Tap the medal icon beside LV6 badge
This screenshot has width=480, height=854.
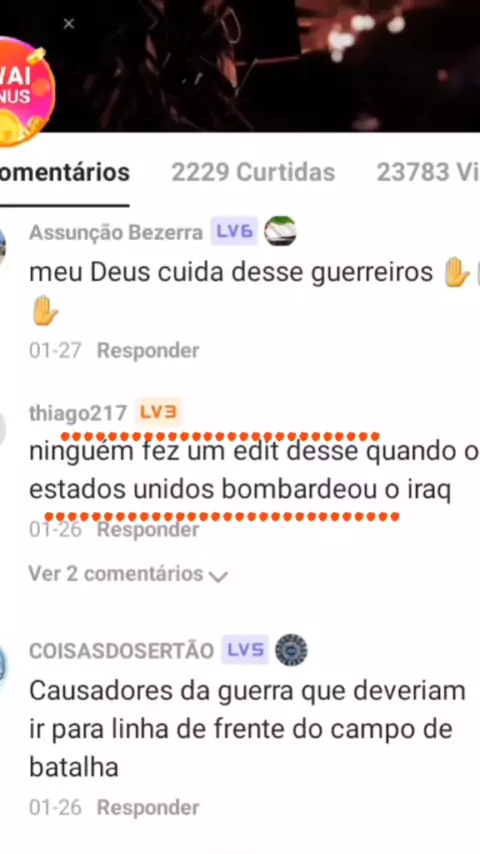coord(280,231)
